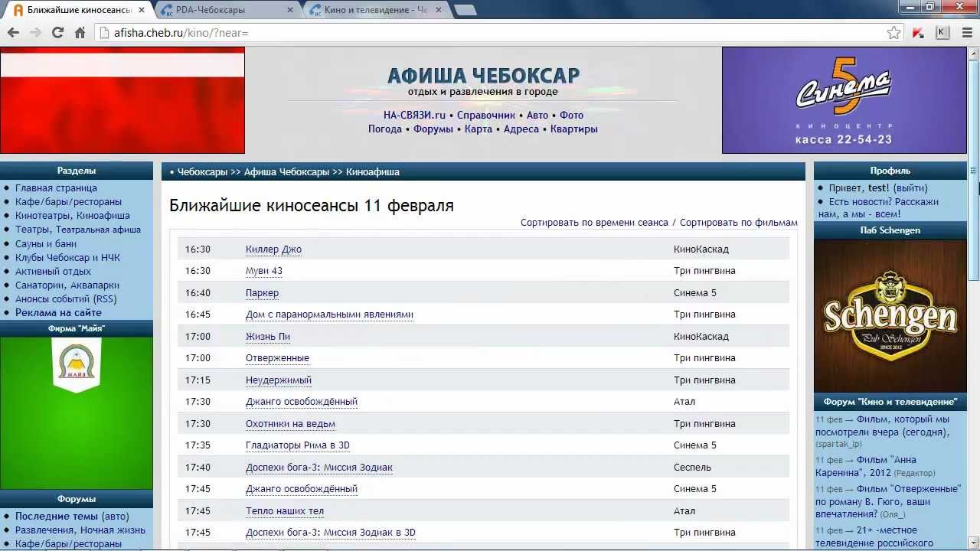Focus the address bar with afisha.cheb.ru URL
The image size is (980, 551).
coord(490,33)
